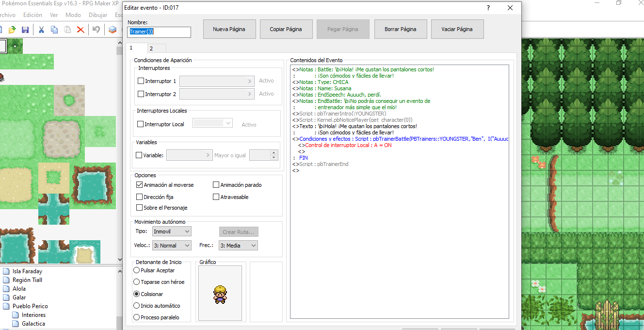Click the map layers icon
The height and width of the screenshot is (330, 644).
point(113,30)
